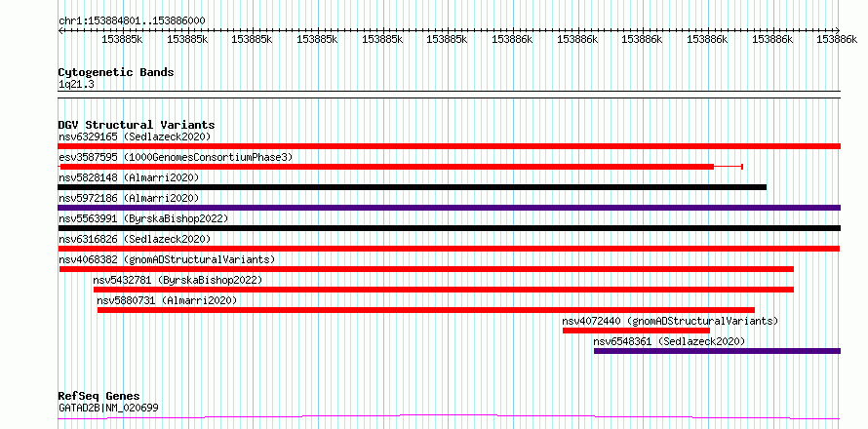Select the red bar under nsv5880731
868x429 pixels.
tap(425, 310)
